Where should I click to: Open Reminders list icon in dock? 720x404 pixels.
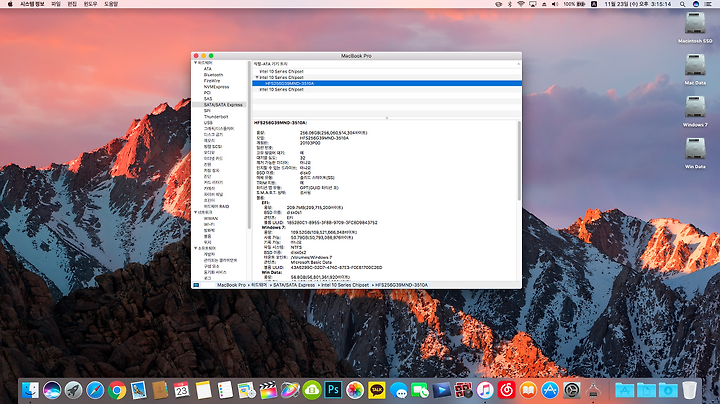pos(225,390)
